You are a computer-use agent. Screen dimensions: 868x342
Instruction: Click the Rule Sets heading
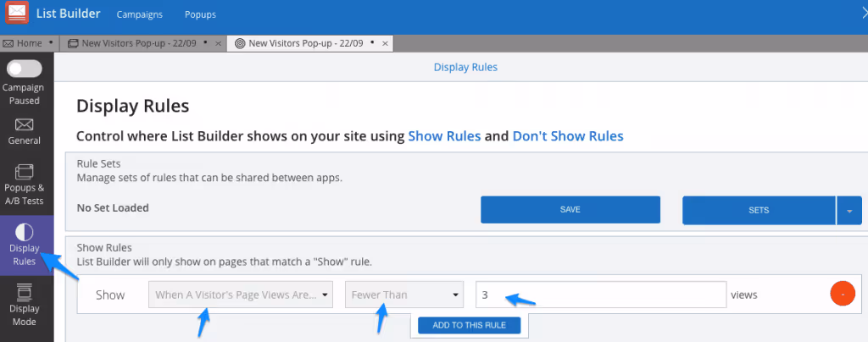98,164
